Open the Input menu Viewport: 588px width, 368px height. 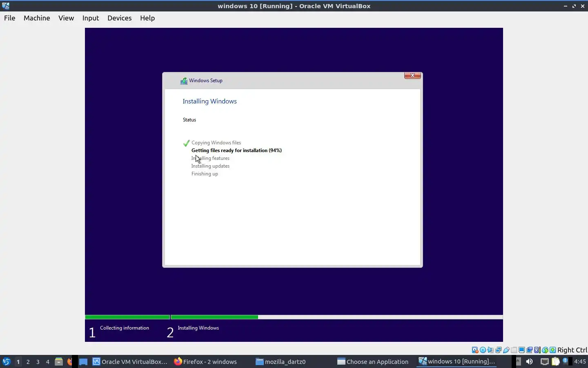91,18
